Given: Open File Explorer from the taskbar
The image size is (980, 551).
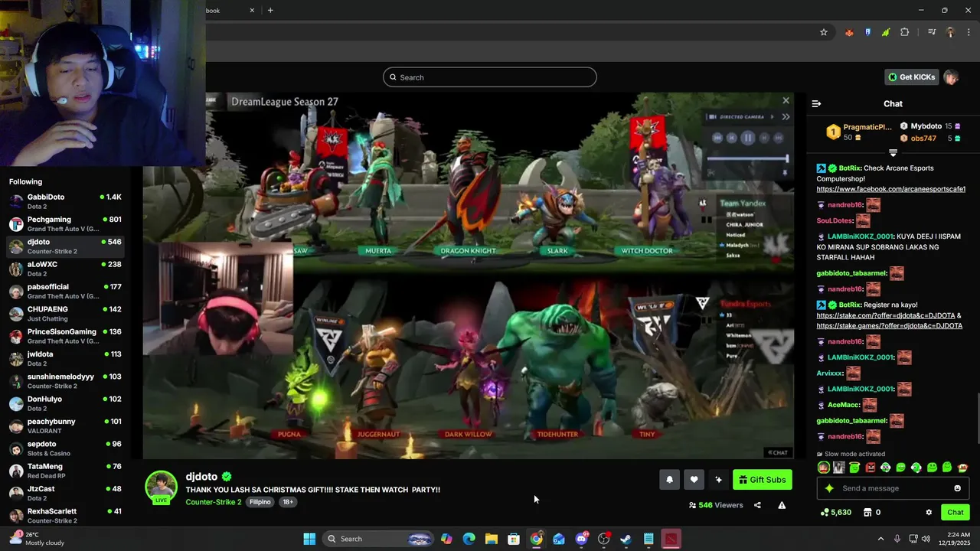Looking at the screenshot, I should (x=491, y=539).
